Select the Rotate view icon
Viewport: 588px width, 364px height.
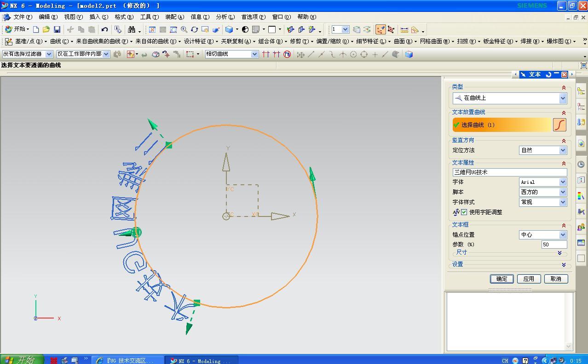coord(195,29)
